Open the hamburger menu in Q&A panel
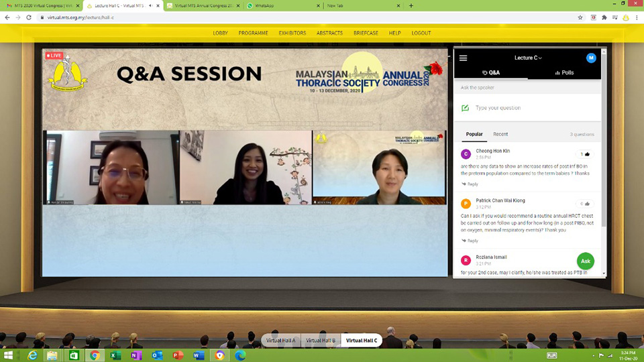The width and height of the screenshot is (644, 362). tap(463, 58)
